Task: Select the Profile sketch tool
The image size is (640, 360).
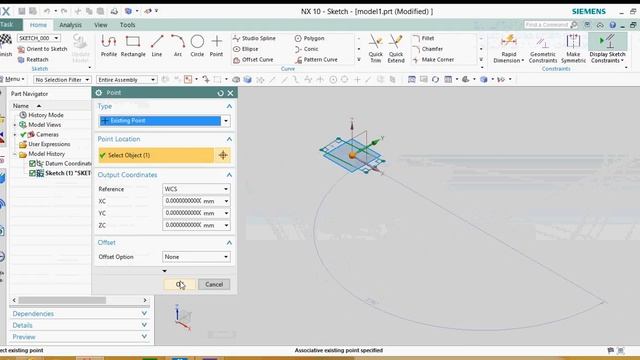Action: click(109, 46)
